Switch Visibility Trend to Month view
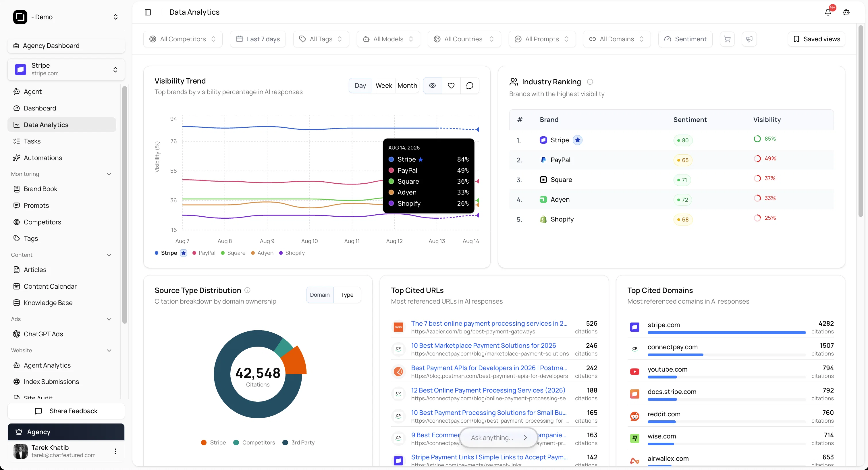This screenshot has width=868, height=470. coord(407,86)
